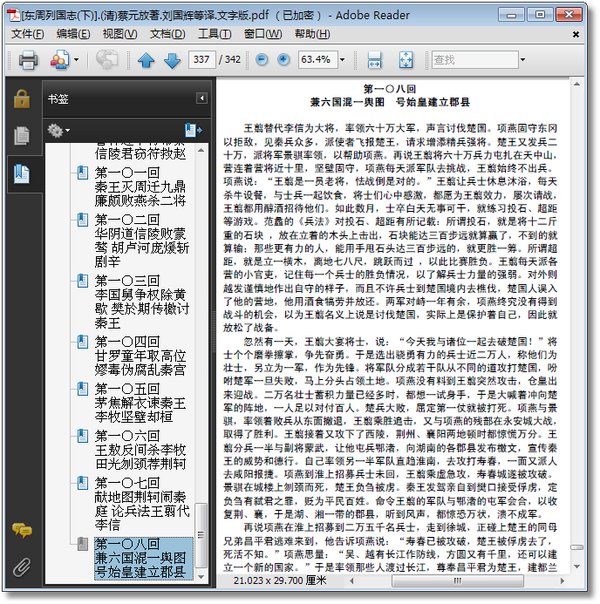
Task: Click the grayed-out email globe toolbar icon
Action: [107, 60]
